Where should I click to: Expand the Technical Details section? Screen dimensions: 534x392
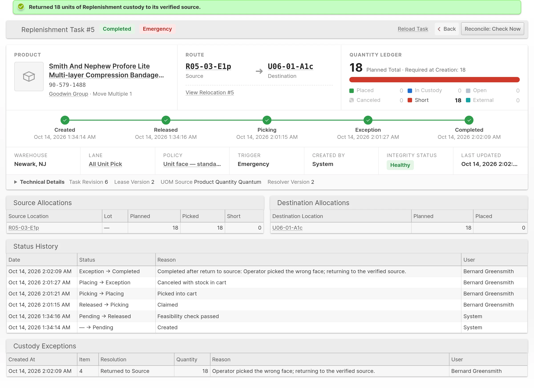pyautogui.click(x=40, y=182)
